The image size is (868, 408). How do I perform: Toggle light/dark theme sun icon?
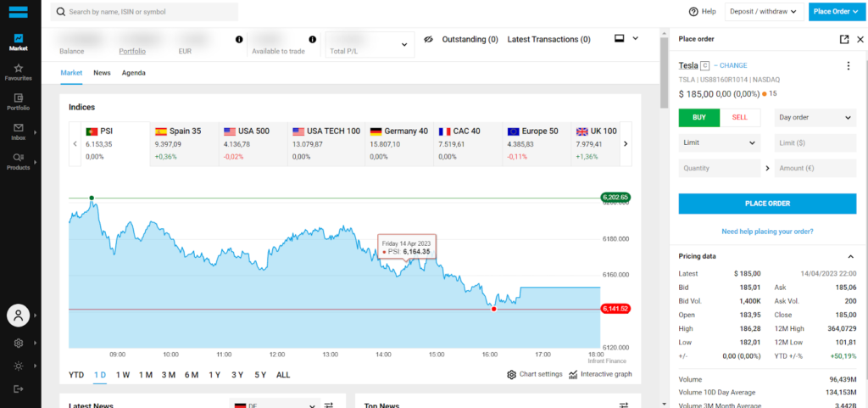click(18, 366)
